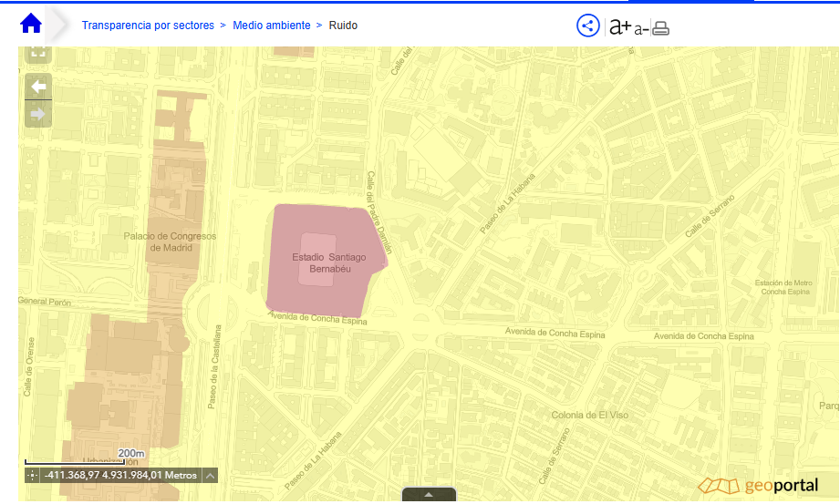Click the share icon
840x504 pixels.
point(587,26)
